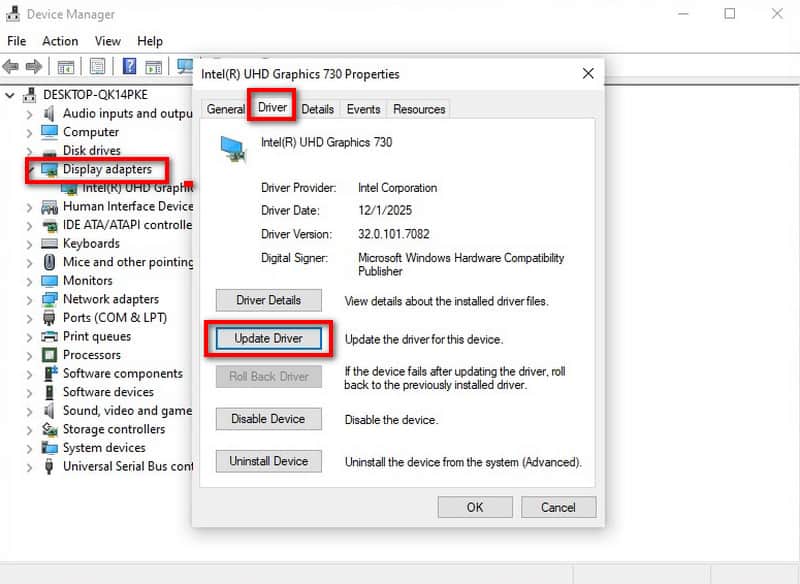This screenshot has height=584, width=800.
Task: Click the Update Driver button
Action: [x=268, y=339]
